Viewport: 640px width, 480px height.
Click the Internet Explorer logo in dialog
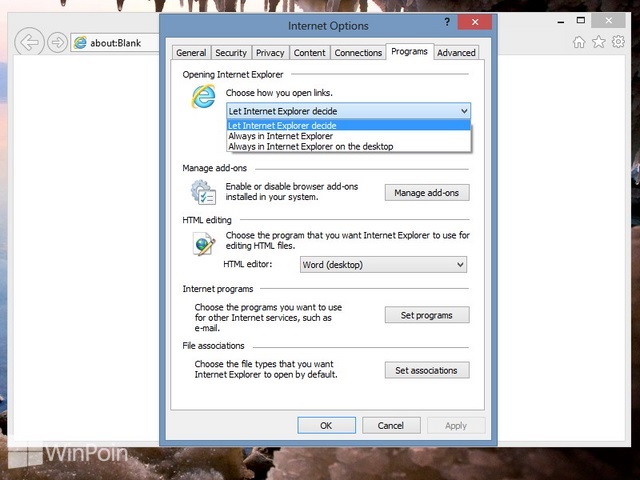[203, 97]
